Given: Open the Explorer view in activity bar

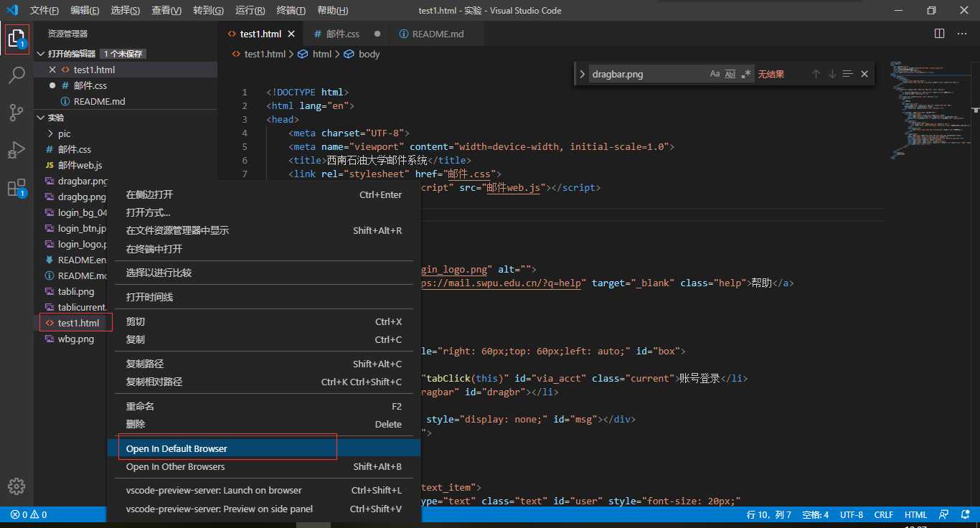Looking at the screenshot, I should pos(17,39).
